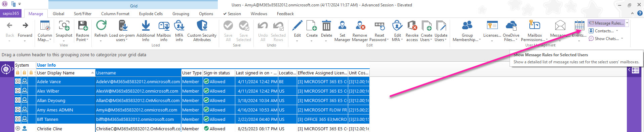Image resolution: width=644 pixels, height=132 pixels.
Task: Click the User Type column header
Action: (x=192, y=73)
